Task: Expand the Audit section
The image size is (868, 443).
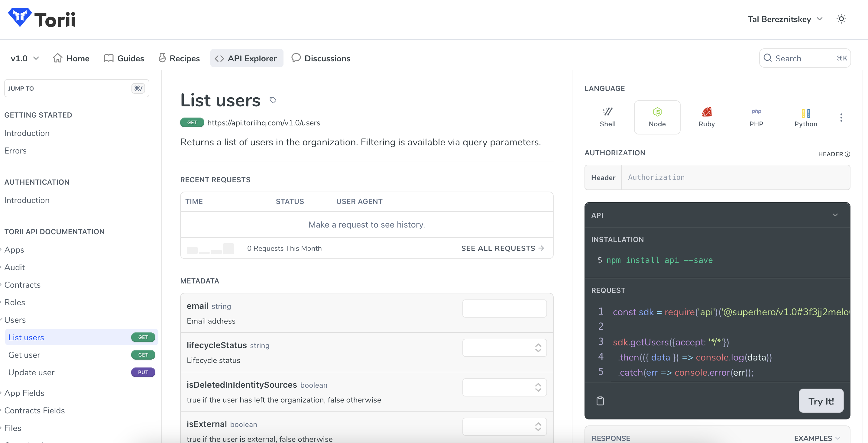Action: point(15,267)
